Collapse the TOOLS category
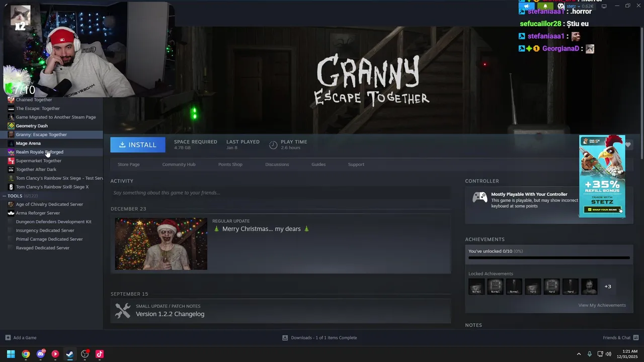 tap(5, 196)
